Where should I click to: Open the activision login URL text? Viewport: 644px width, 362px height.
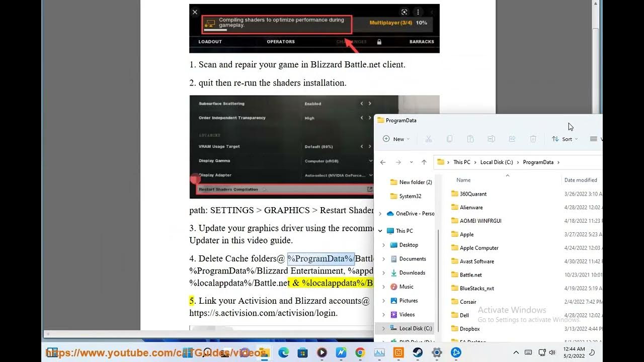(263, 313)
